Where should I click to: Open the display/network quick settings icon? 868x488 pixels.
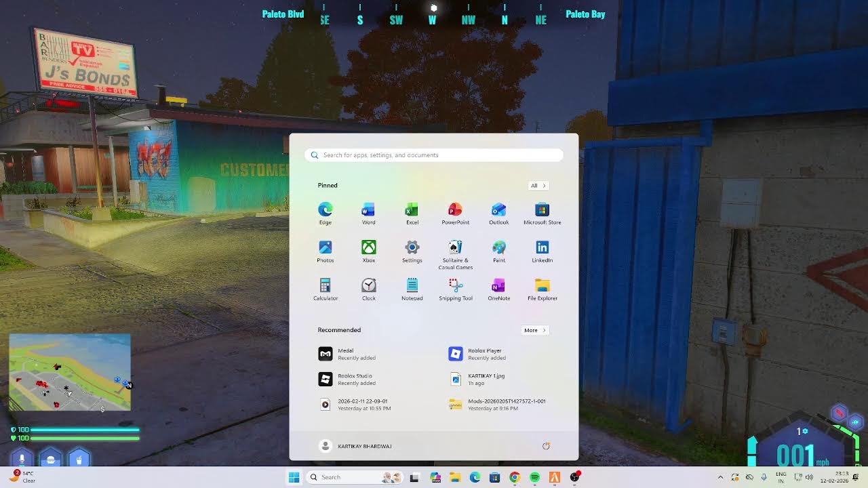click(798, 477)
